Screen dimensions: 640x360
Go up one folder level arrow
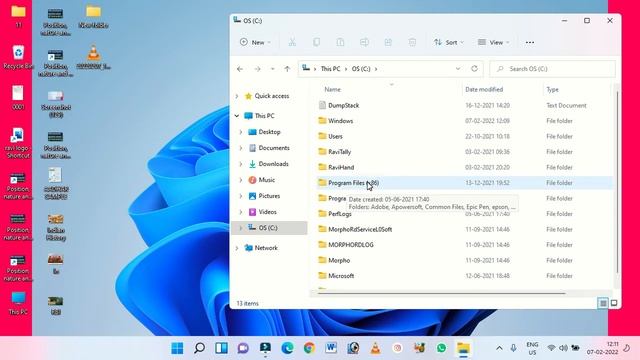pos(287,69)
